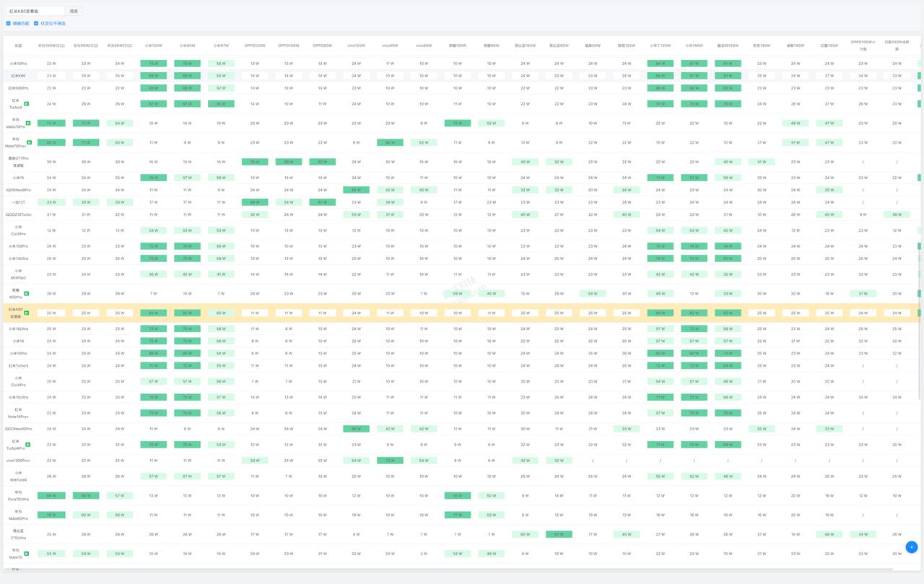This screenshot has height=584, width=924.
Task: Click the green badge beside 荣耀400Pro
Action: [27, 294]
